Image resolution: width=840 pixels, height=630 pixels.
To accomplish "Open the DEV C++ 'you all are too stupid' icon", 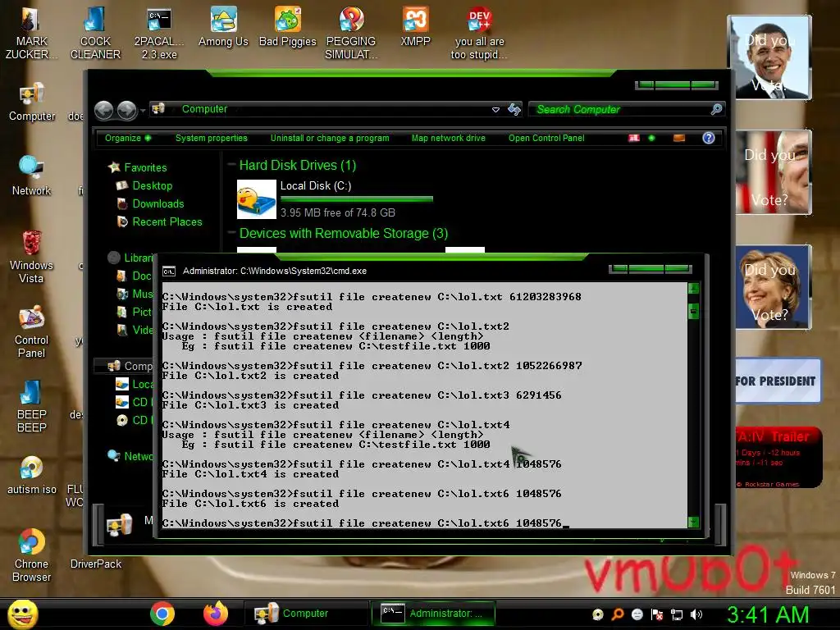I will click(x=479, y=32).
